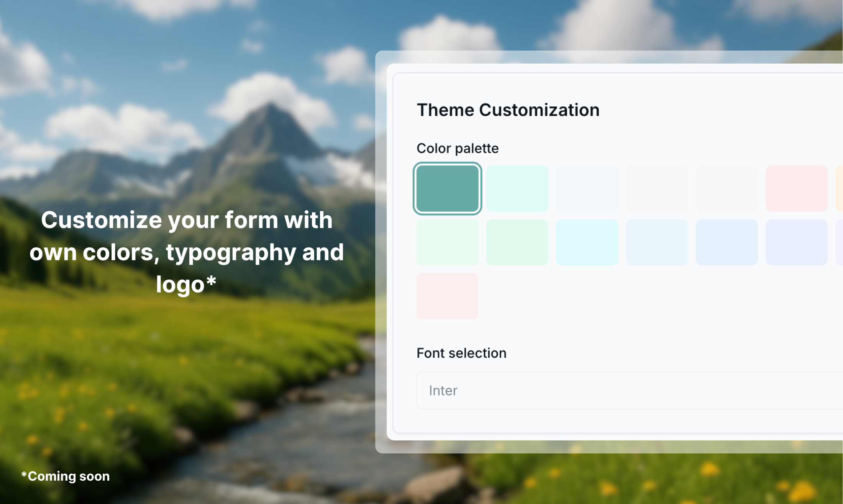Choose the darker green swatch in the middle row

coord(517,242)
